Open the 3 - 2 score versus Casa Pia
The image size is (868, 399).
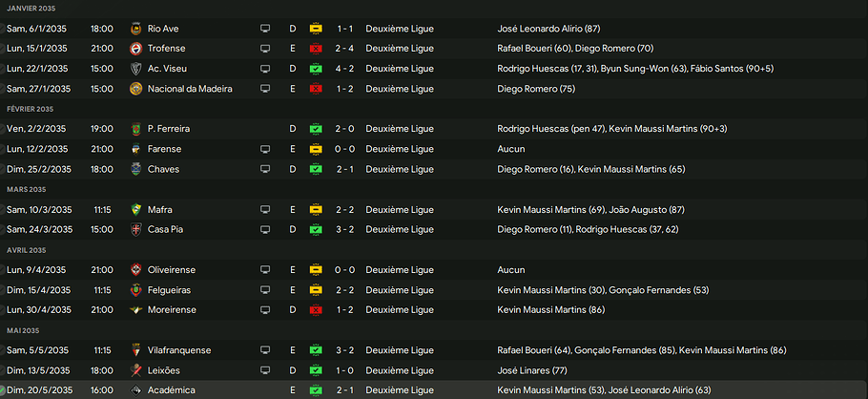pos(346,229)
